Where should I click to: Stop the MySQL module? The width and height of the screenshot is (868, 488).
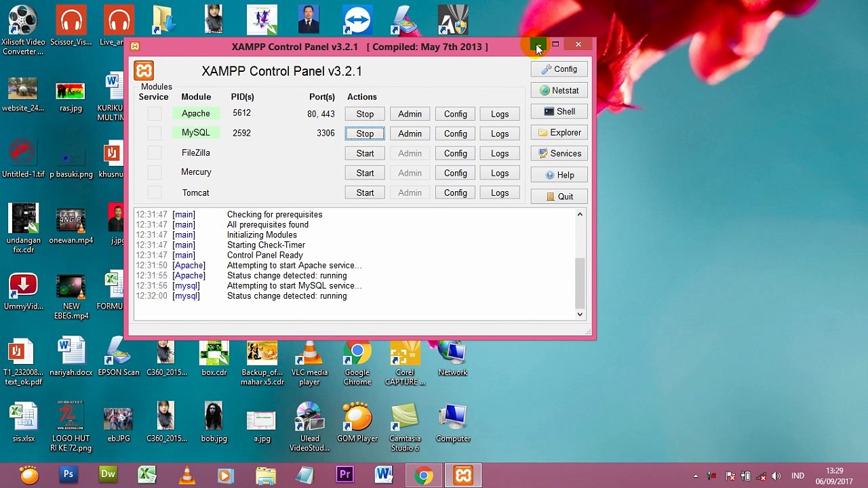(x=365, y=134)
